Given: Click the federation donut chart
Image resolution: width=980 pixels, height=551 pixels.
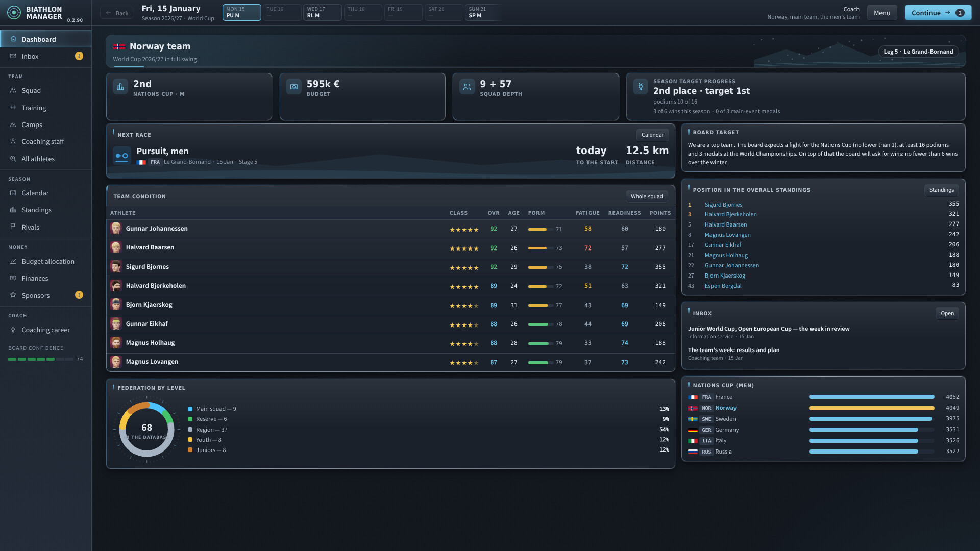Looking at the screenshot, I should point(147,430).
